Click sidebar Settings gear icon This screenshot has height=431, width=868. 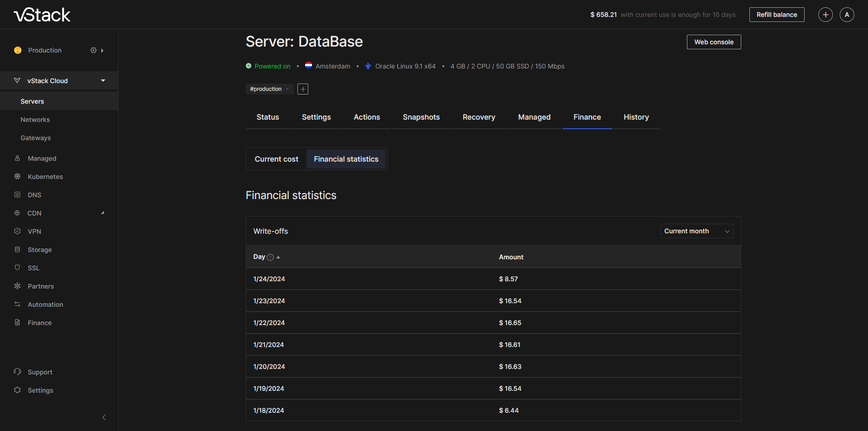(x=17, y=390)
